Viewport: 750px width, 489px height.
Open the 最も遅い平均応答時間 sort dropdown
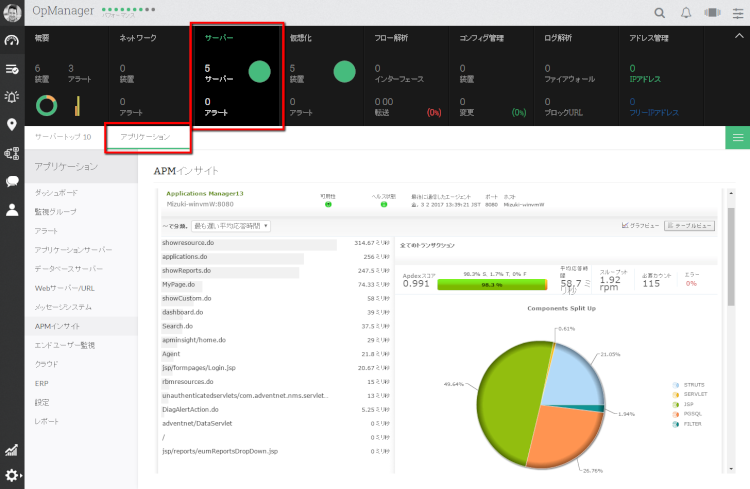[231, 226]
